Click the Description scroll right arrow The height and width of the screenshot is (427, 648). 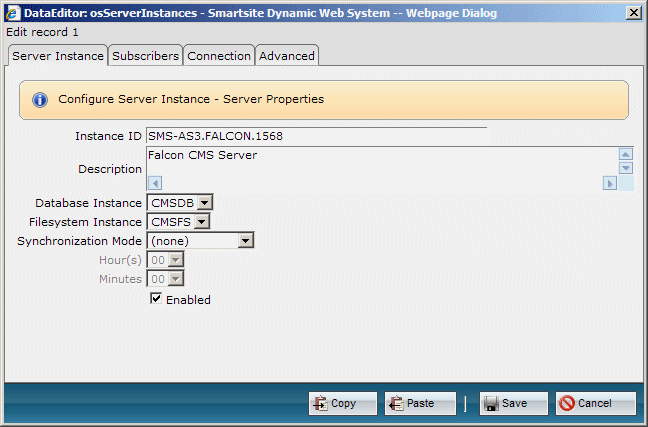[610, 183]
